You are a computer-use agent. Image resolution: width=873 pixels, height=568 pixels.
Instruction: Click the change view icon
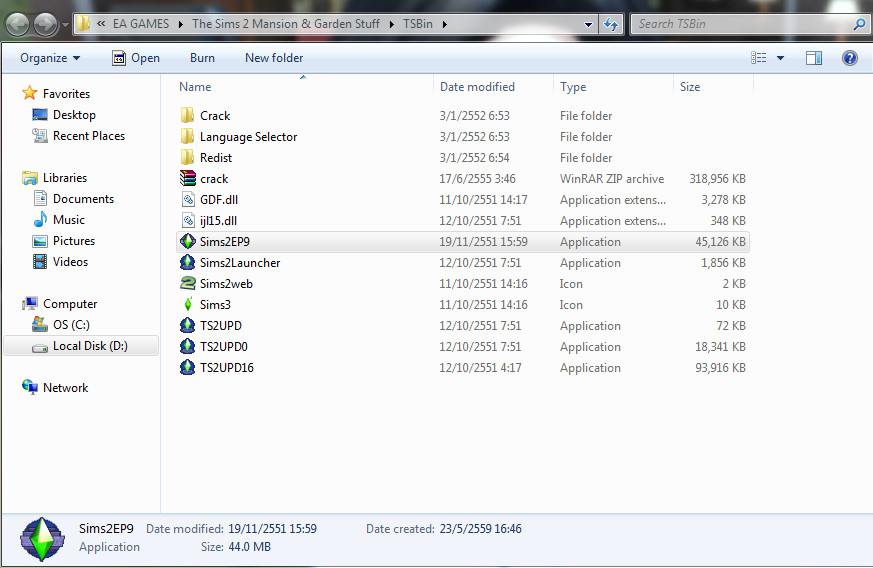tap(758, 58)
